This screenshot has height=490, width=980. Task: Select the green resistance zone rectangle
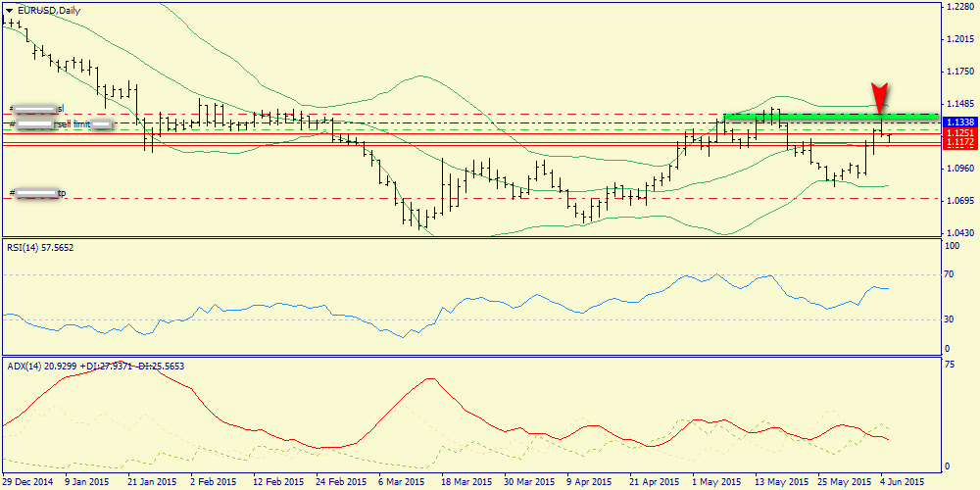828,117
